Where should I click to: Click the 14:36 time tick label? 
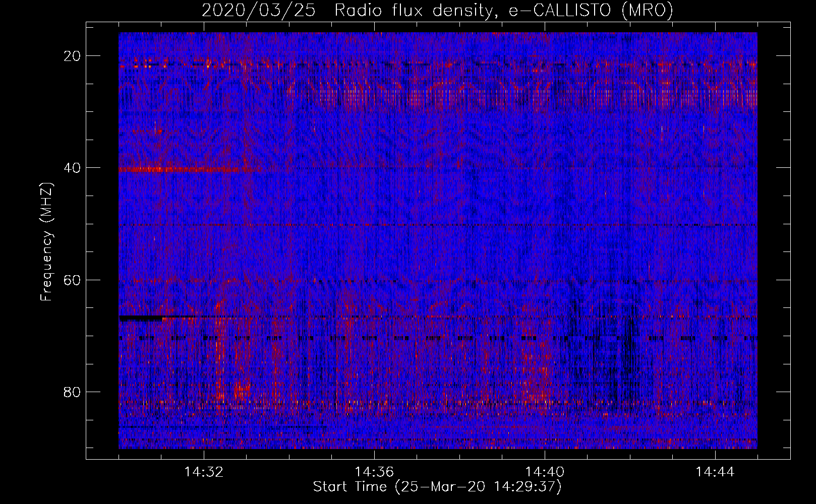coord(374,472)
